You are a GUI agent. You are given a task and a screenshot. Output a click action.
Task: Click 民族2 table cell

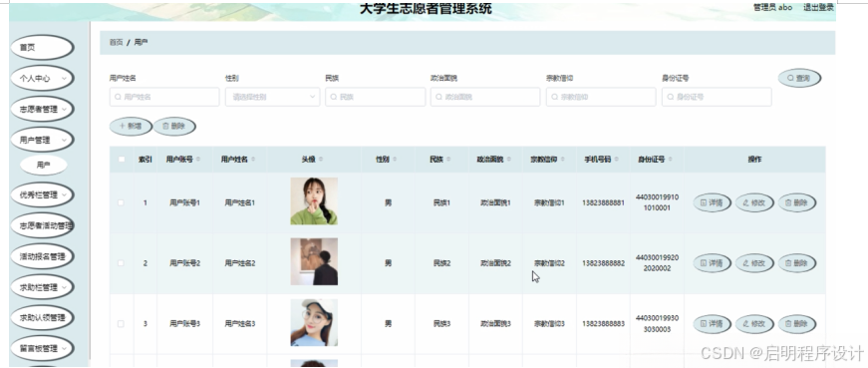click(441, 263)
